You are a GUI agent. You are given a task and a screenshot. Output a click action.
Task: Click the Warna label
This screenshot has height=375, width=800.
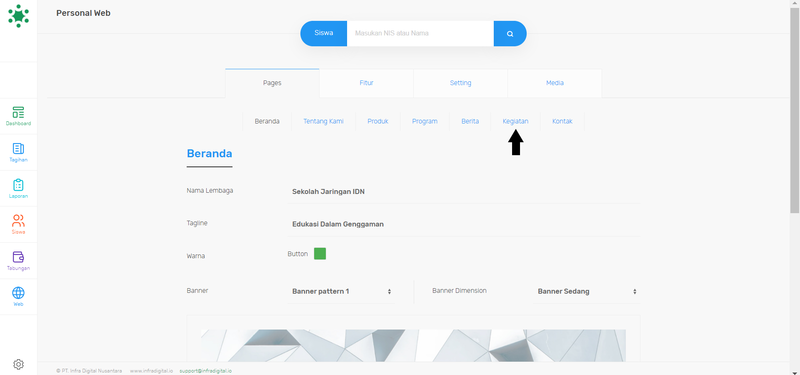coord(196,256)
